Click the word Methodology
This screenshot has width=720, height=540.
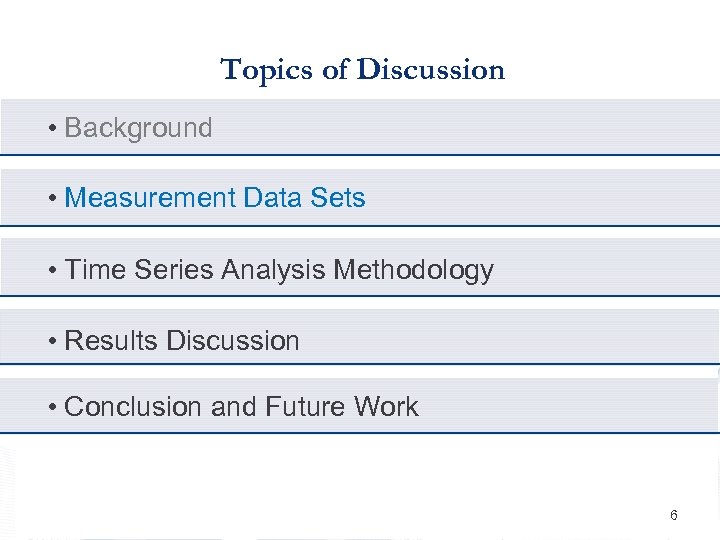(413, 270)
